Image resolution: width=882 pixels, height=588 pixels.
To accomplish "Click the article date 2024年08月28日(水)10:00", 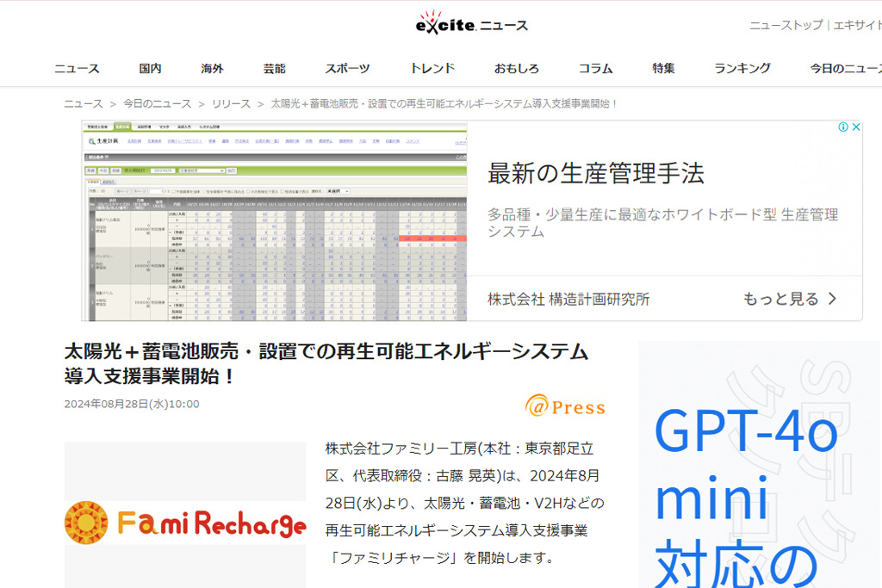I will [132, 404].
